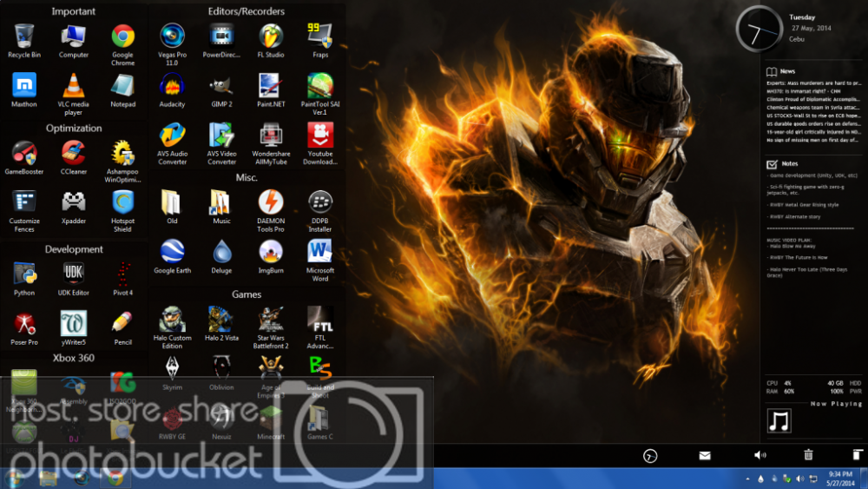Open Audacity audio editor icon
This screenshot has height=489, width=868.
172,86
